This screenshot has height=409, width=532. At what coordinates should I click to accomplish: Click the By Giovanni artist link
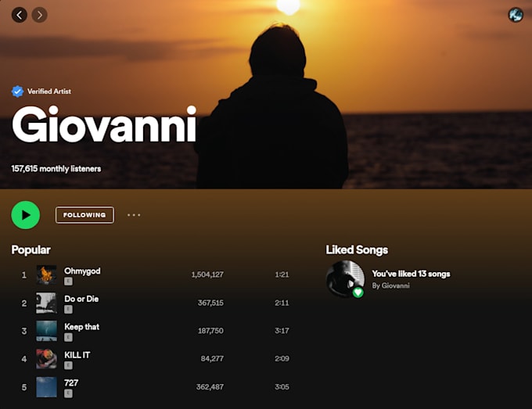click(390, 285)
